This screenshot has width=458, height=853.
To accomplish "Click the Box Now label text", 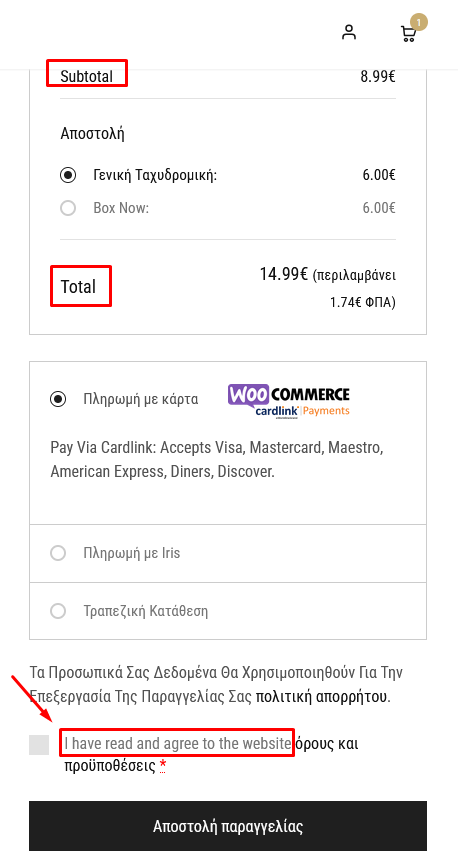I will click(x=121, y=208).
